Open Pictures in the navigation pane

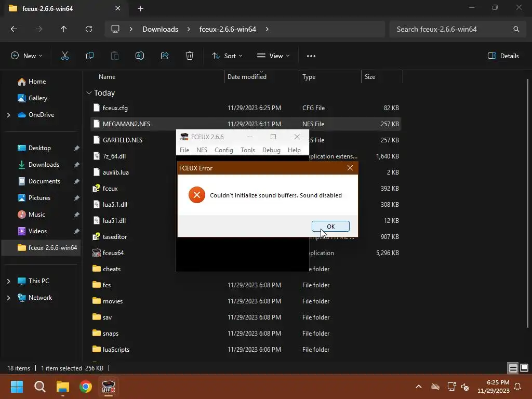[39, 198]
